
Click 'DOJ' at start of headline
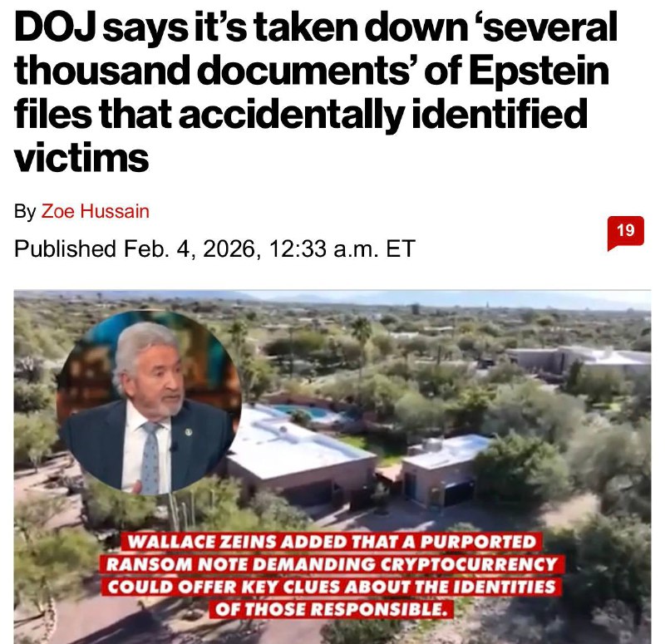click(x=54, y=27)
